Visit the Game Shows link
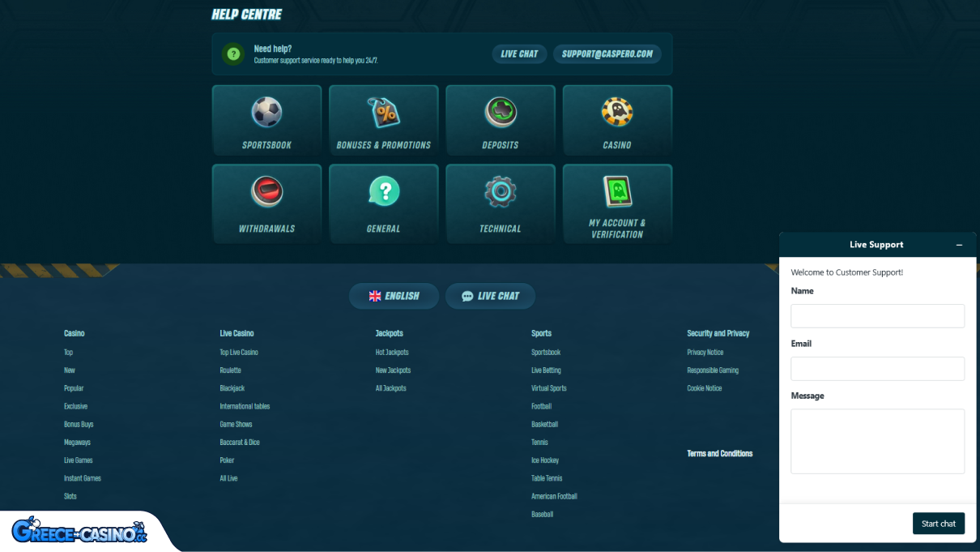 236,425
